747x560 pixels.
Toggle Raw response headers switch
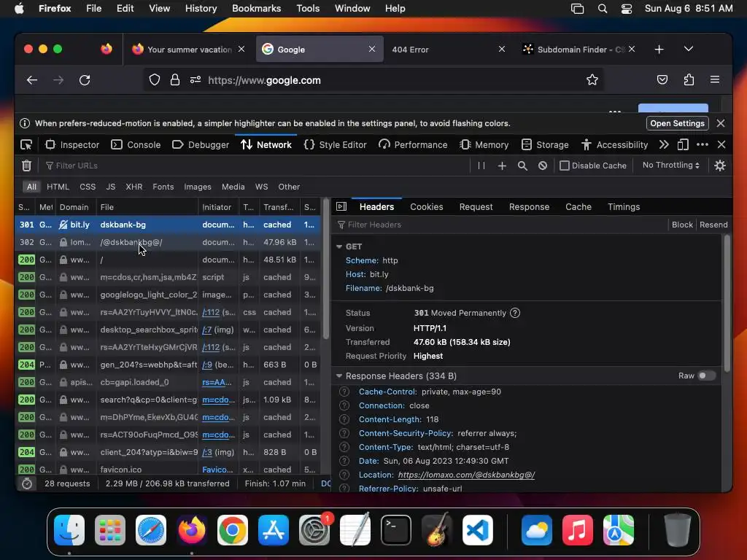pos(706,376)
